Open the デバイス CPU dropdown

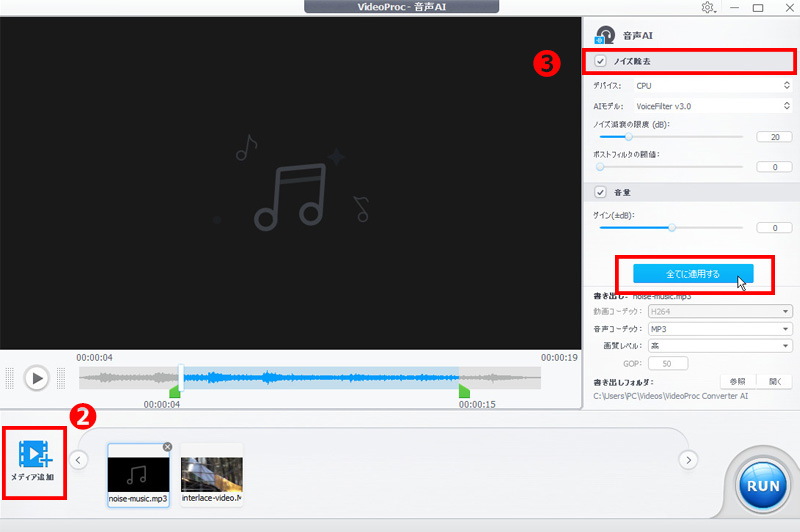[713, 86]
